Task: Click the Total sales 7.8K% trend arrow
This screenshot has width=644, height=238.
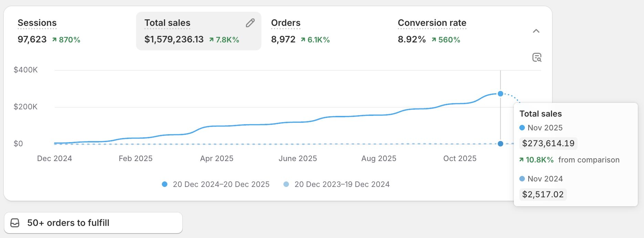Action: [x=211, y=40]
